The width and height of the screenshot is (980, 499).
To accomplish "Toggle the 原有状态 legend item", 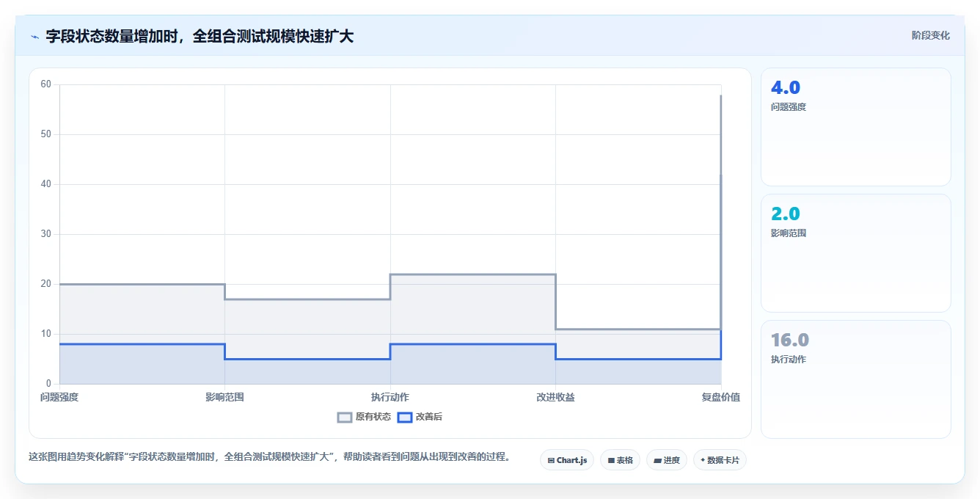I will pos(364,417).
